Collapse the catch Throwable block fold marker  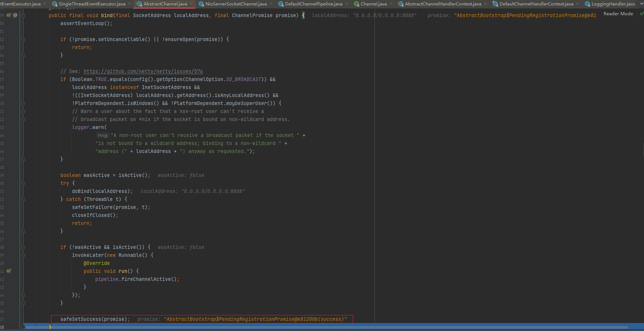pyautogui.click(x=23, y=199)
